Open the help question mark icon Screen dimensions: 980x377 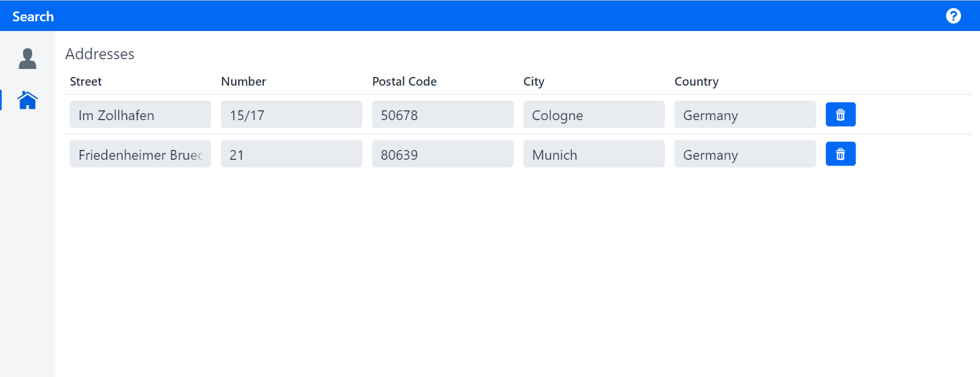tap(953, 16)
